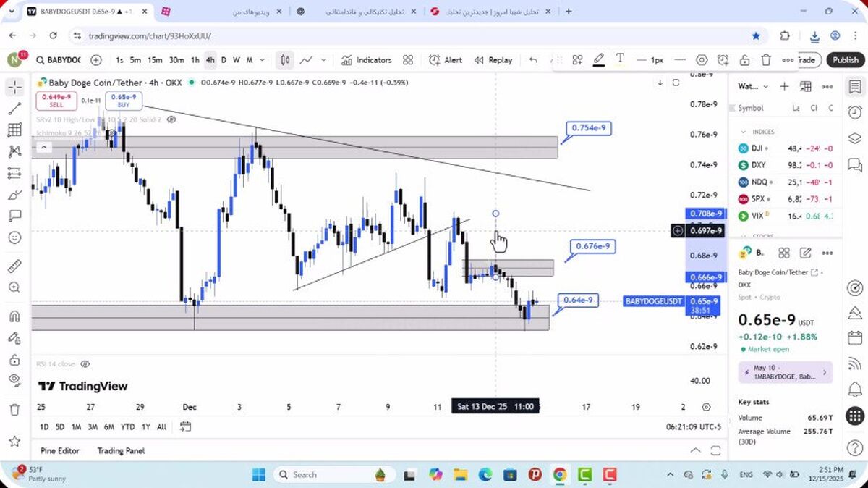Viewport: 868px width, 488px height.
Task: Select the NDQ row in watchlist
Action: click(786, 182)
